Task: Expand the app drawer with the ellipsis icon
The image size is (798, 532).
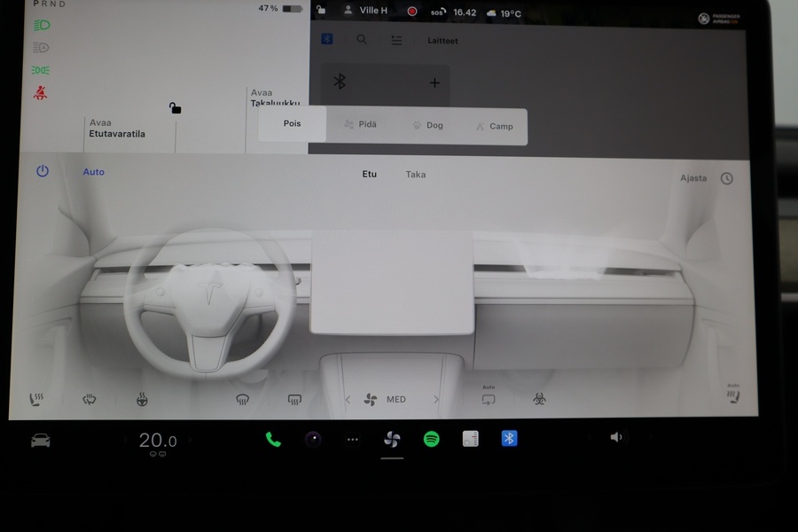Action: point(353,439)
